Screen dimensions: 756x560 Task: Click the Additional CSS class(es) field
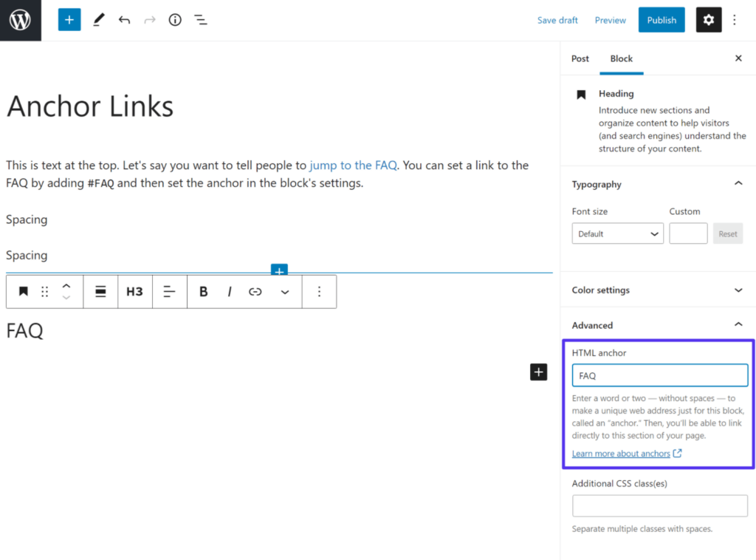[659, 506]
